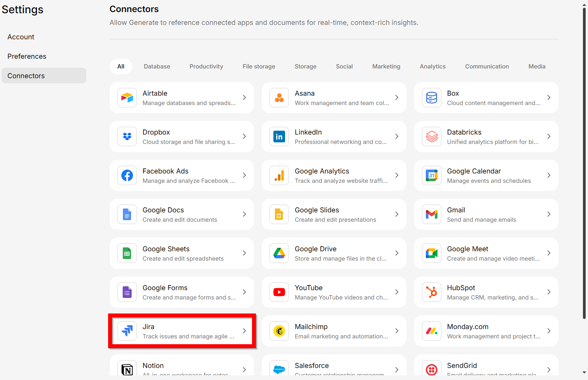588x380 pixels.
Task: Select the Marketing category tab
Action: (x=386, y=67)
